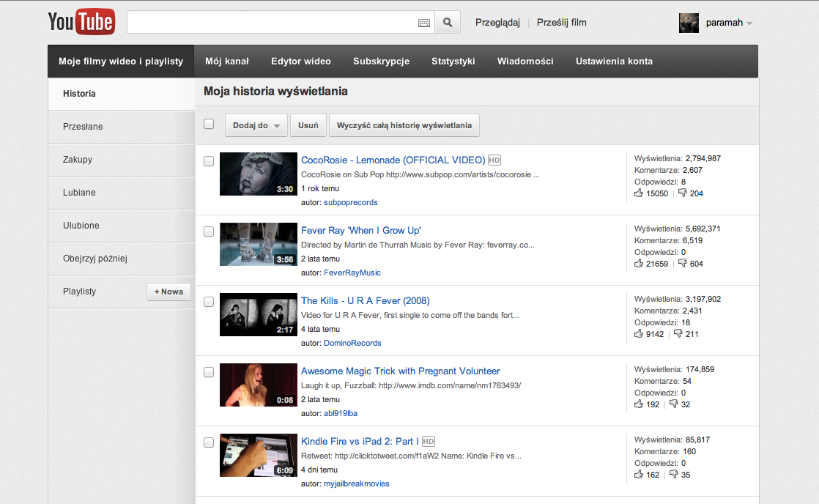Open 'Kindle Fire vs iPad 2: Part I' link
Screen dimensions: 819x504
point(360,442)
